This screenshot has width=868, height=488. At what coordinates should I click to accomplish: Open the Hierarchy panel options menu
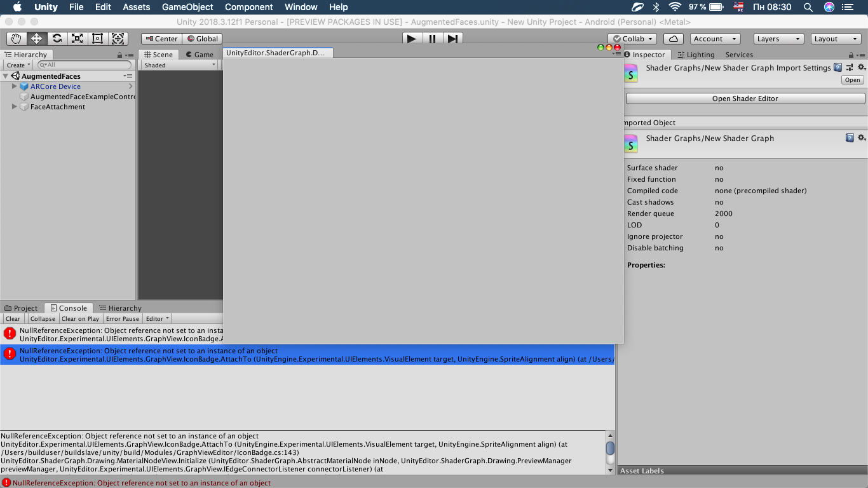[129, 55]
